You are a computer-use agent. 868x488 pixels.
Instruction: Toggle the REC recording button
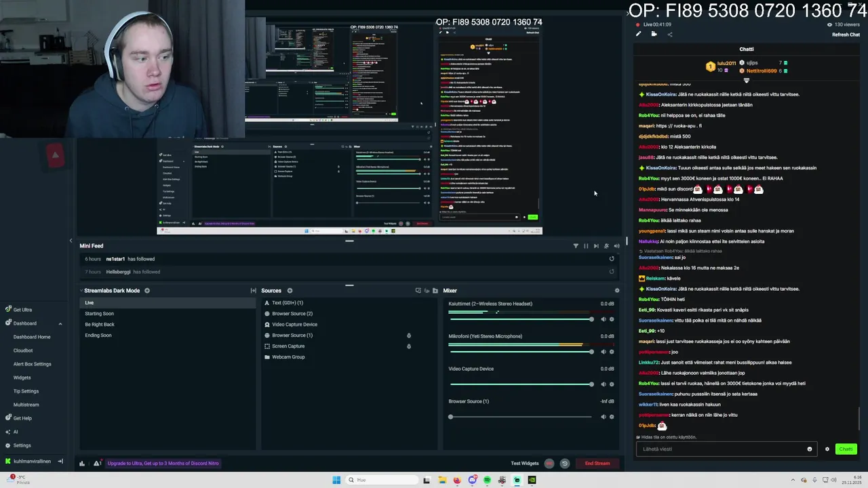click(x=549, y=464)
